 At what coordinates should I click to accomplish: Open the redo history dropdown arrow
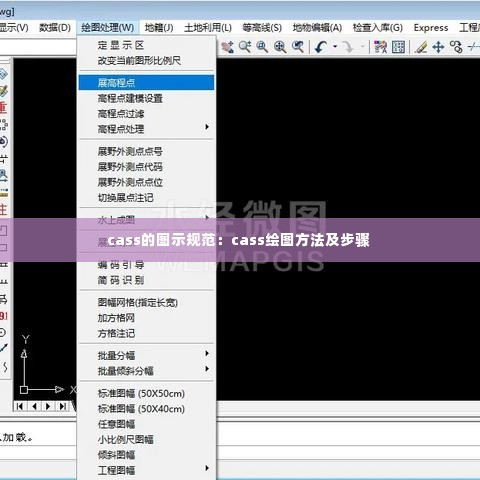click(363, 47)
